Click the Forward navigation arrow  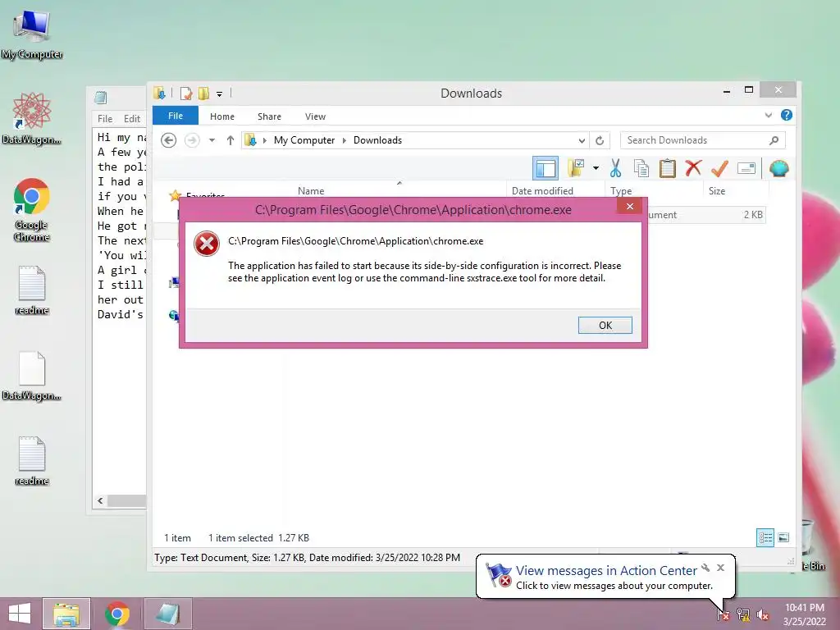point(192,140)
